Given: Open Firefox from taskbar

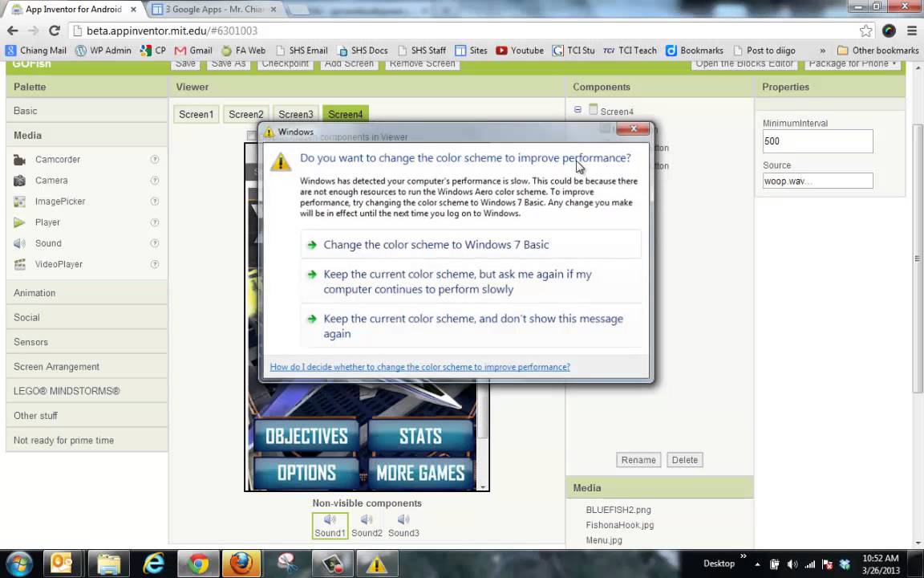Looking at the screenshot, I should pos(241,564).
